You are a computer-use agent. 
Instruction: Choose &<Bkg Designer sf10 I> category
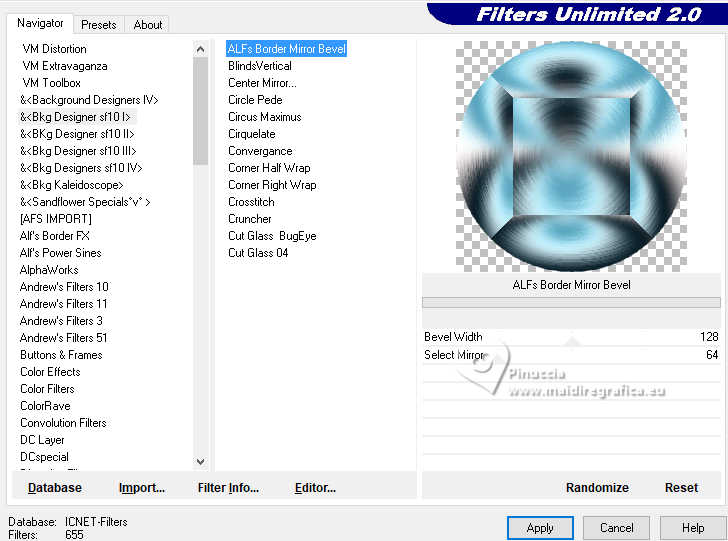pos(75,117)
